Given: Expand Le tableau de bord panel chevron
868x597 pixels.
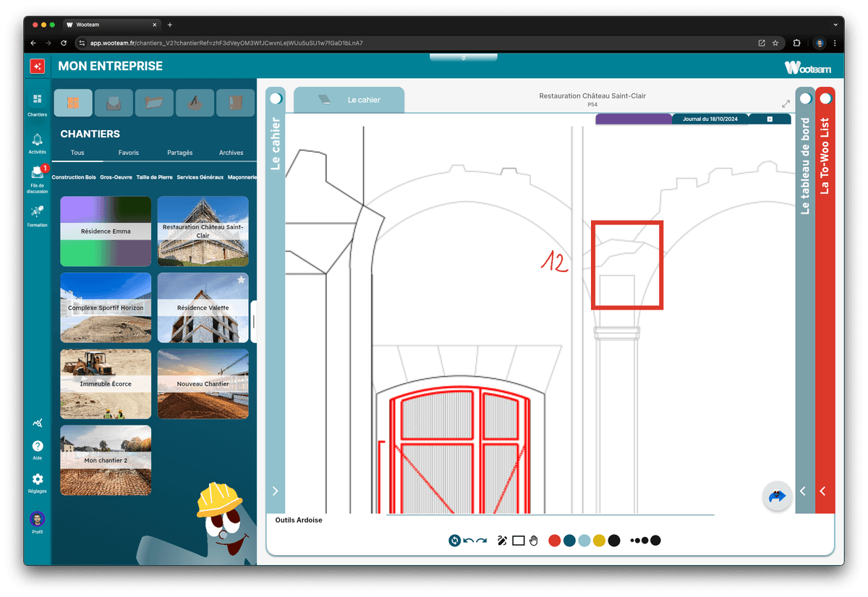Looking at the screenshot, I should click(x=802, y=491).
